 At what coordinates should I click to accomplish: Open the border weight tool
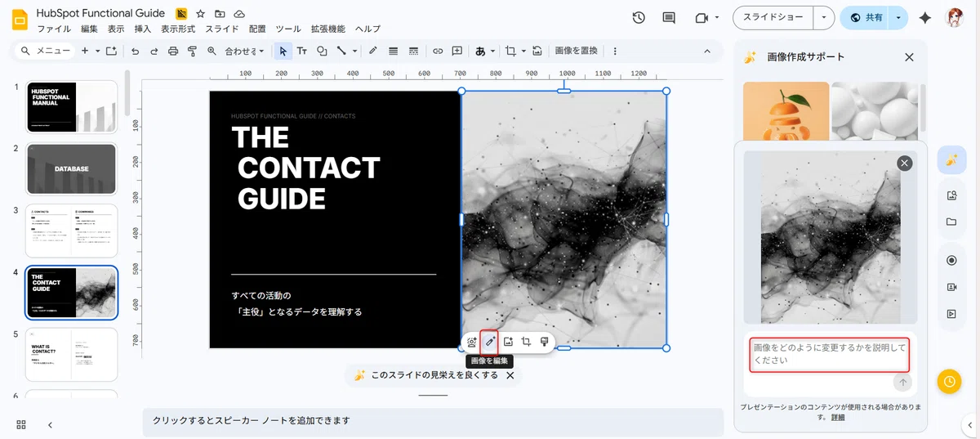pyautogui.click(x=393, y=51)
